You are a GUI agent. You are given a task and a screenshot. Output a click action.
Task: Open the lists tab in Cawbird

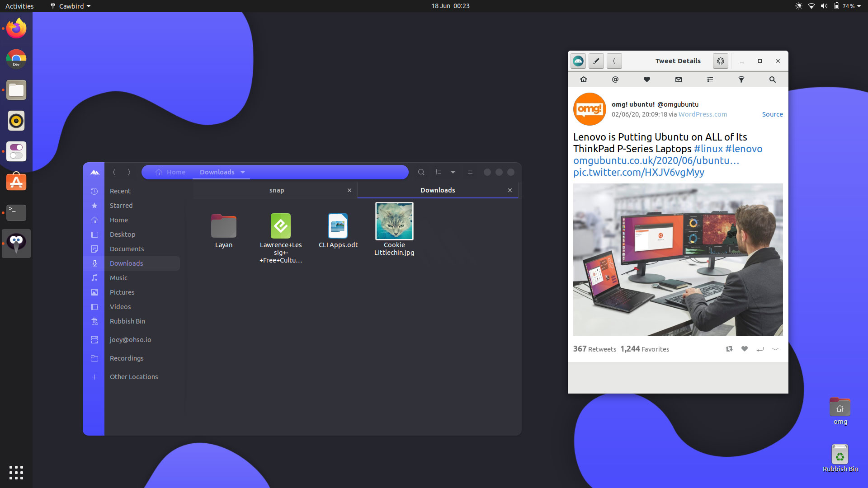(710, 80)
